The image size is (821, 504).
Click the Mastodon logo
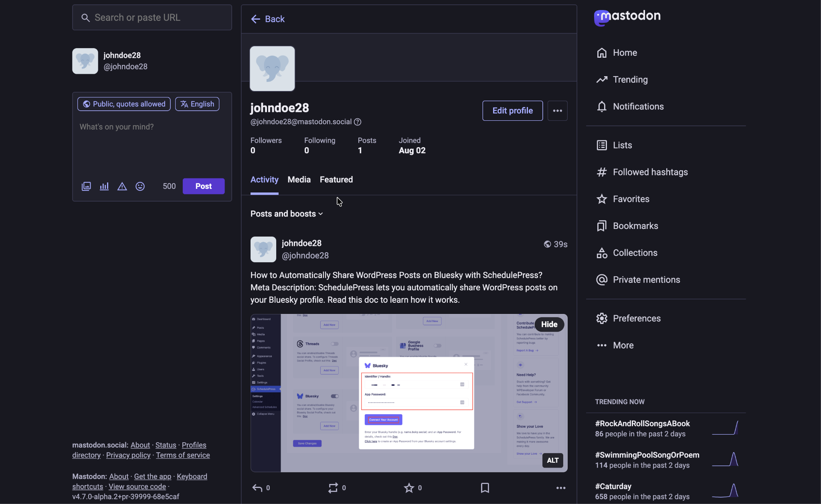coord(627,18)
